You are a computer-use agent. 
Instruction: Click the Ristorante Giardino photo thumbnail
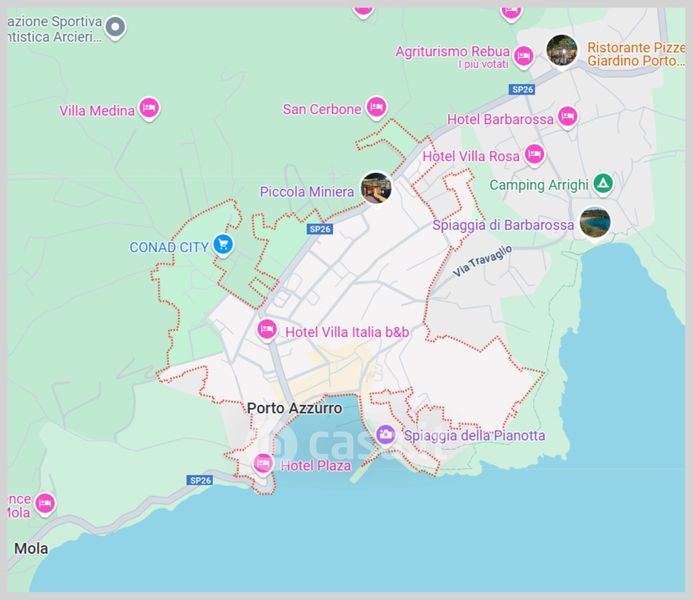562,50
